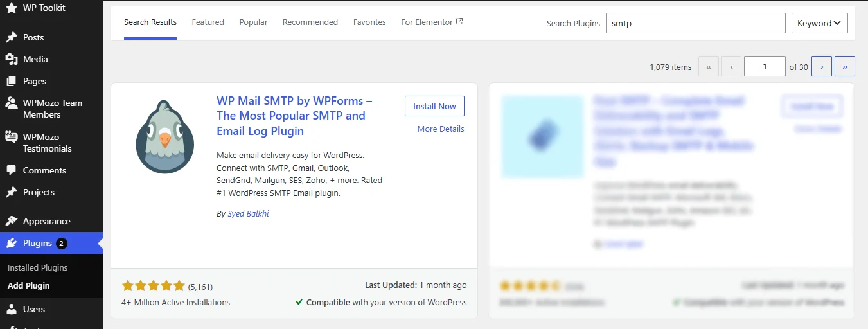
Task: Click the Plugins plug icon
Action: pyautogui.click(x=12, y=243)
